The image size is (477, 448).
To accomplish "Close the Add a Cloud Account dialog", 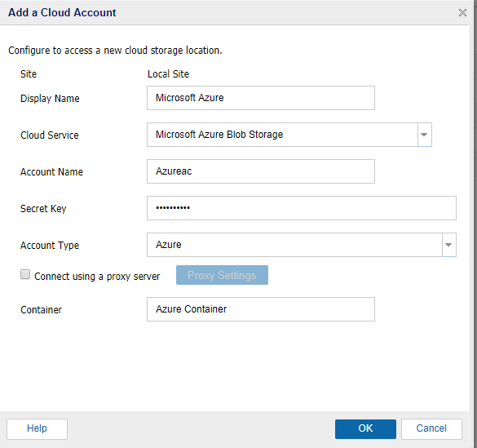I will click(462, 13).
